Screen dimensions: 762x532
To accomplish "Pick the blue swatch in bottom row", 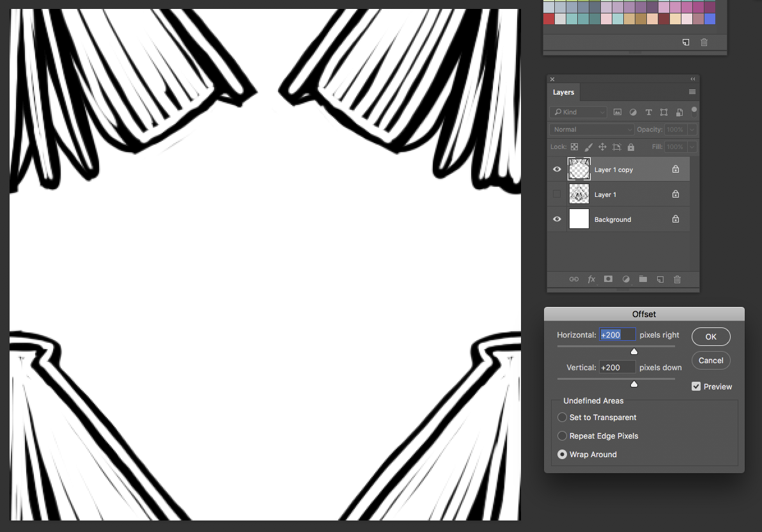I will 710,19.
